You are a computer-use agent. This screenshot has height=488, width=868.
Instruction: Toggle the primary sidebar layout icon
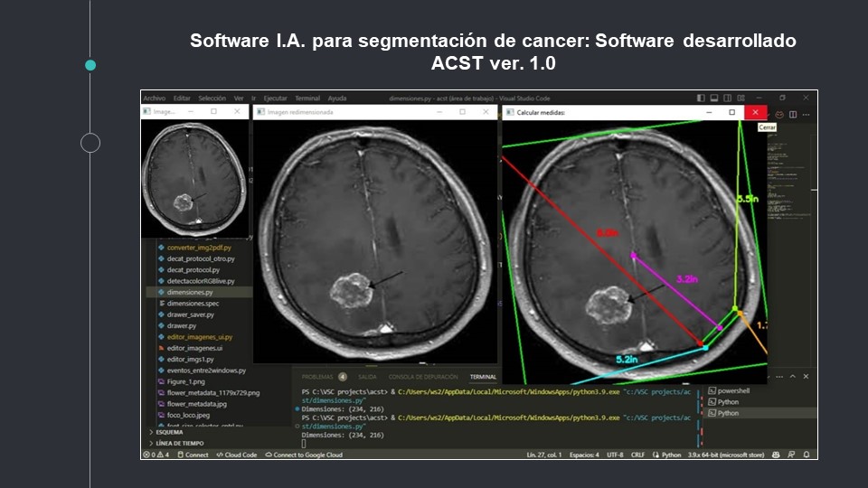(702, 98)
